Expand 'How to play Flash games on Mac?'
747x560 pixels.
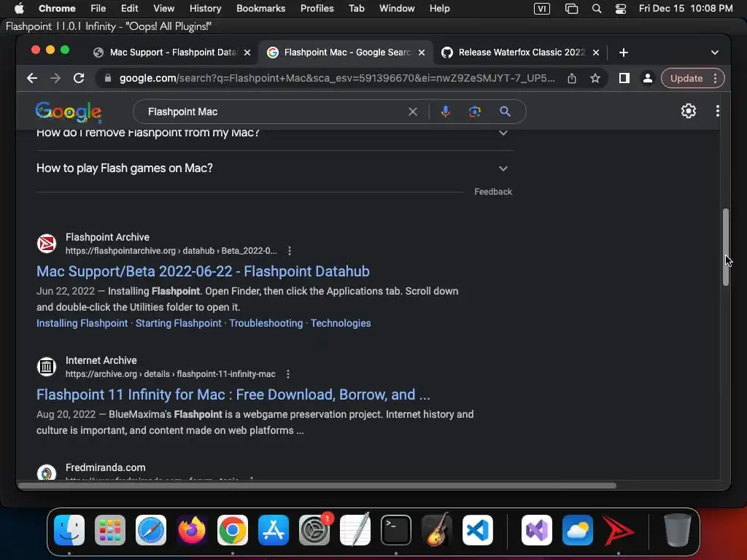click(x=274, y=168)
